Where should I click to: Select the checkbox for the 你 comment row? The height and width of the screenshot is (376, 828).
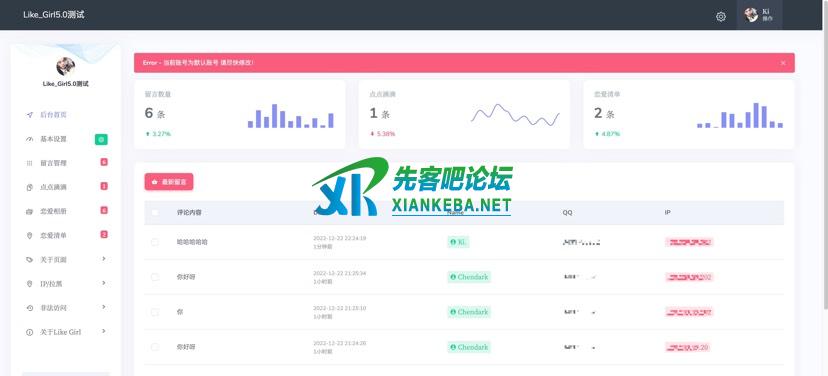coord(155,312)
